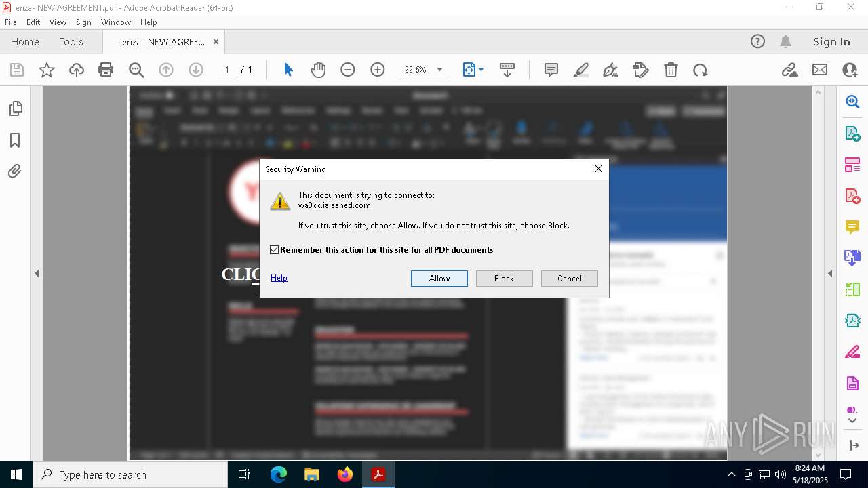Open yellow Comment tool right pane
The width and height of the screenshot is (868, 488).
click(852, 227)
